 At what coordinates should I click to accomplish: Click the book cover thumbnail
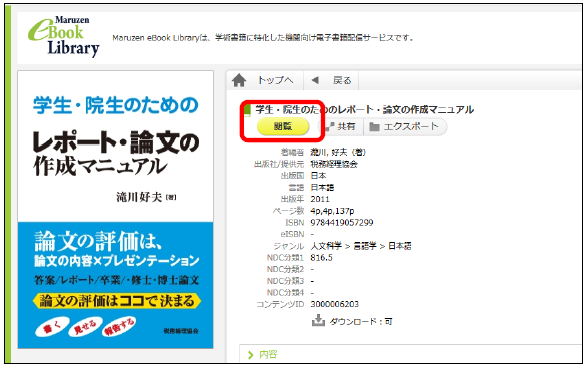pyautogui.click(x=115, y=209)
